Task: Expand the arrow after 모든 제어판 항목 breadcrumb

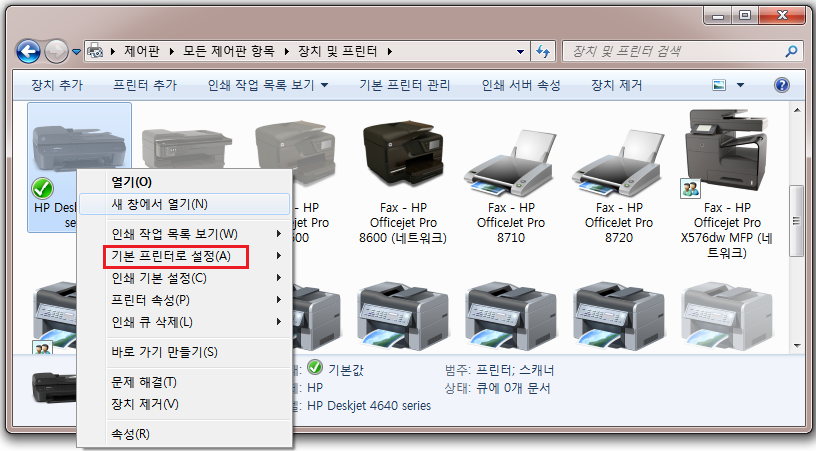Action: pyautogui.click(x=286, y=51)
